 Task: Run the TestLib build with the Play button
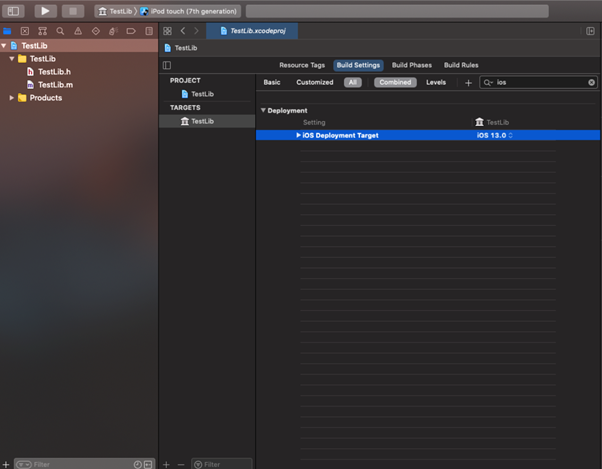pyautogui.click(x=45, y=11)
